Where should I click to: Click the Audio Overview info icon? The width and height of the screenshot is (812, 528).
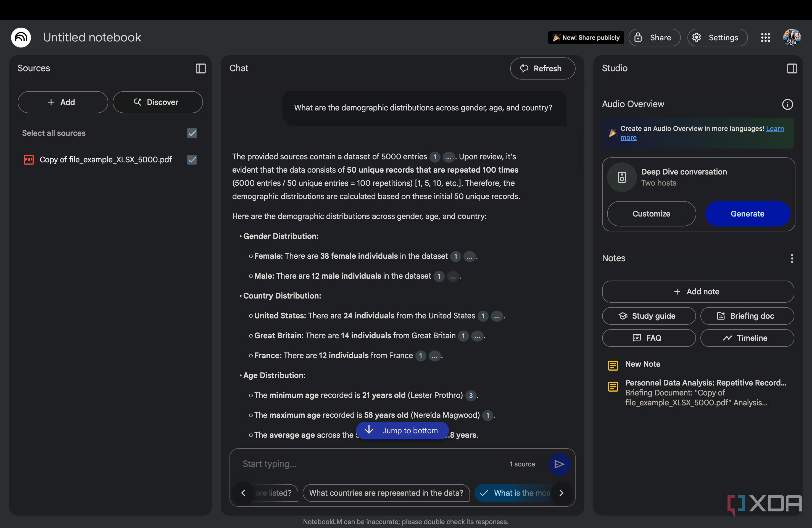click(x=787, y=104)
